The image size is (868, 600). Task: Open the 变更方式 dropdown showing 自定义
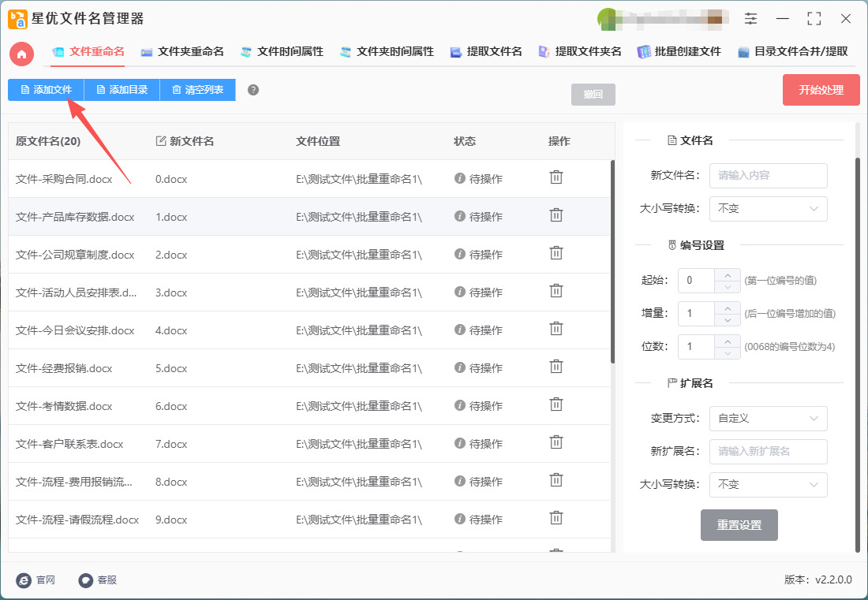pos(768,419)
